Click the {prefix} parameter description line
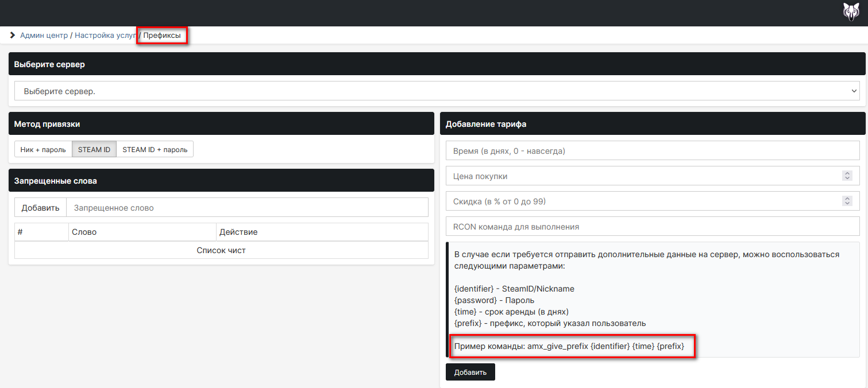Screen dimensions: 868x388 550,323
